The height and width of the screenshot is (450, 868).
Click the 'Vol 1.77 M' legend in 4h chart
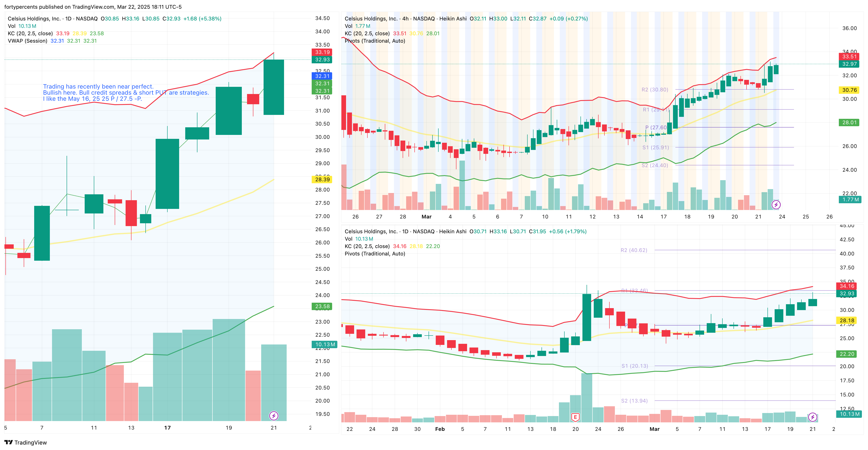pyautogui.click(x=357, y=26)
